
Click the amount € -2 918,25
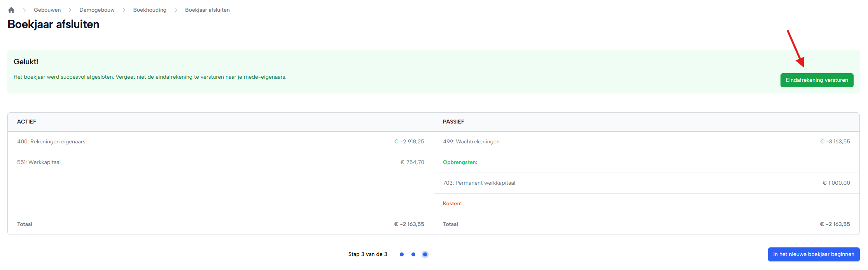tap(409, 142)
